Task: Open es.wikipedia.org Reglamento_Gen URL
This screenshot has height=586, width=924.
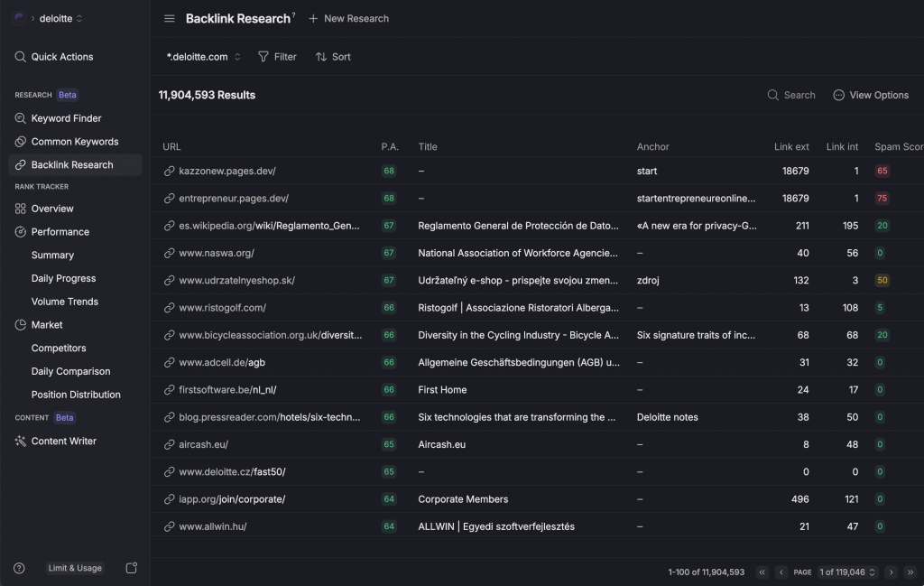Action: [x=269, y=226]
